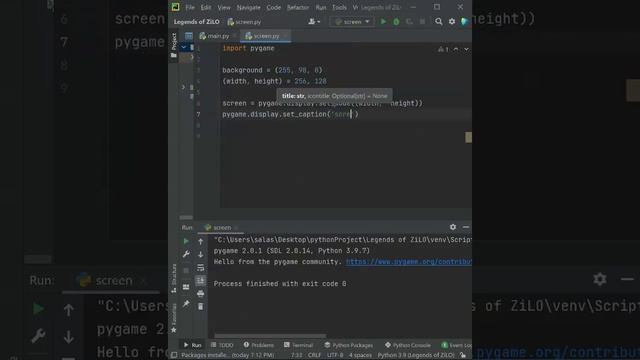
Task: Click the down arrow in Run console
Action: (200, 254)
